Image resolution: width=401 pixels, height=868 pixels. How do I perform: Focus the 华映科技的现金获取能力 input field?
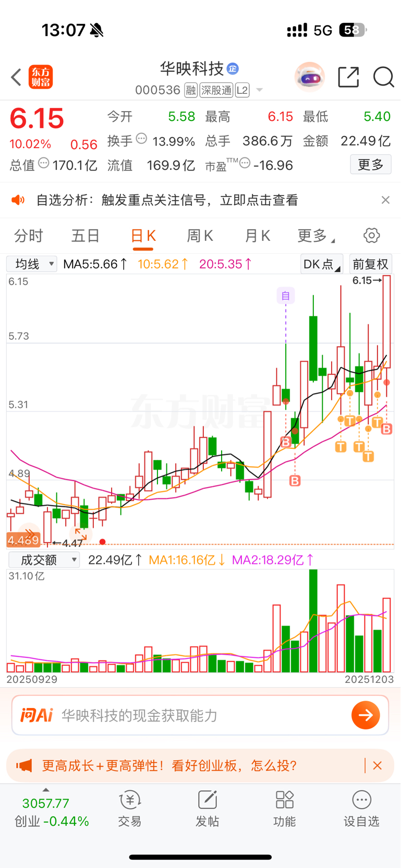click(200, 715)
